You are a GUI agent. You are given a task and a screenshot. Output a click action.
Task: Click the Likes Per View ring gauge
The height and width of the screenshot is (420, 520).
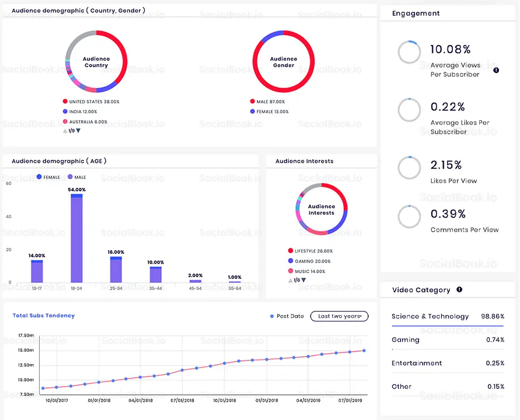coord(409,168)
